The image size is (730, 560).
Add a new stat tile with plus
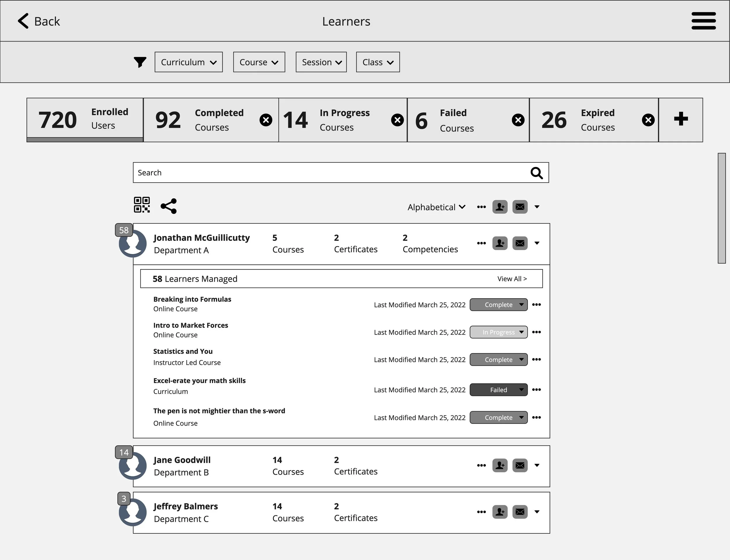coord(680,119)
